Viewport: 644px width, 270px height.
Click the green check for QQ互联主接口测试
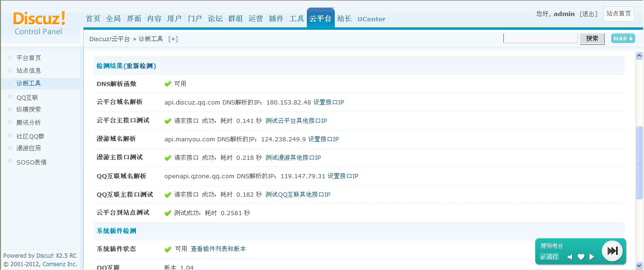168,194
